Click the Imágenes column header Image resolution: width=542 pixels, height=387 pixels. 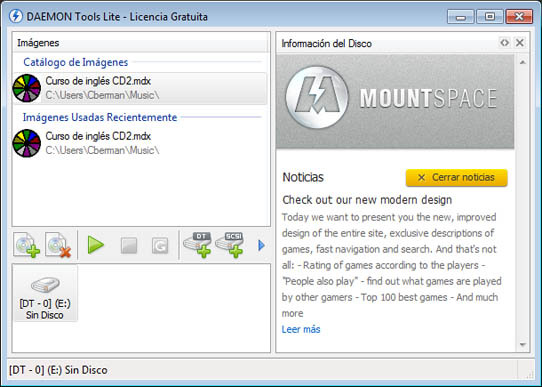140,43
